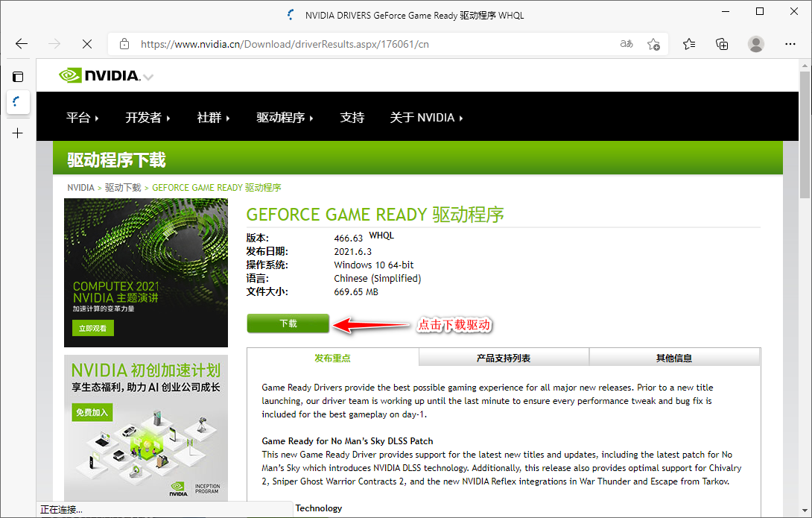Image resolution: width=812 pixels, height=518 pixels.
Task: Add a new tab with plus icon
Action: (18, 133)
